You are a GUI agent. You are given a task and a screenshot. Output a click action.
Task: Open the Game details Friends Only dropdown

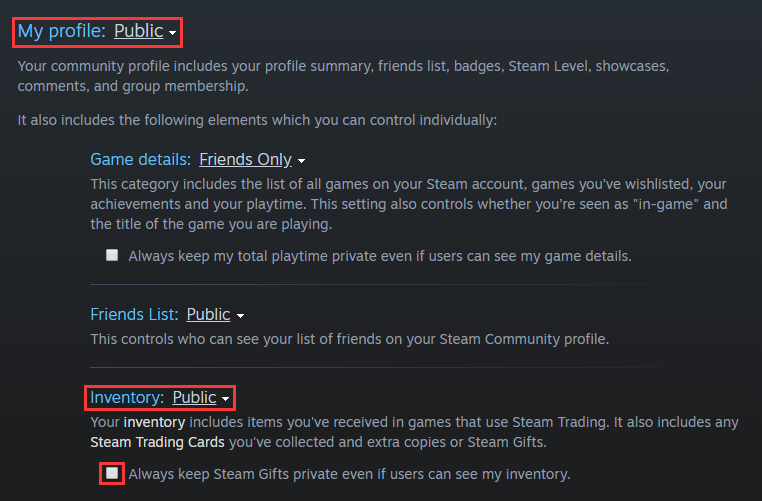coord(245,159)
